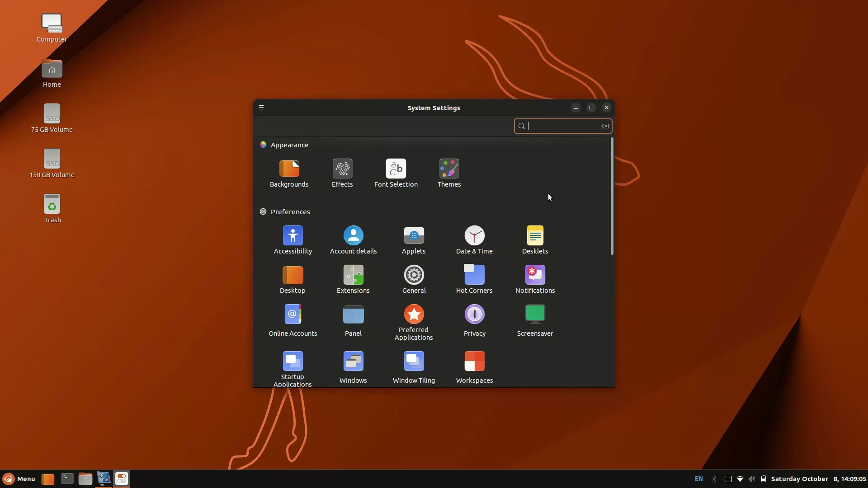Viewport: 868px width, 488px height.
Task: Open Preferred Applications settings
Action: click(414, 321)
